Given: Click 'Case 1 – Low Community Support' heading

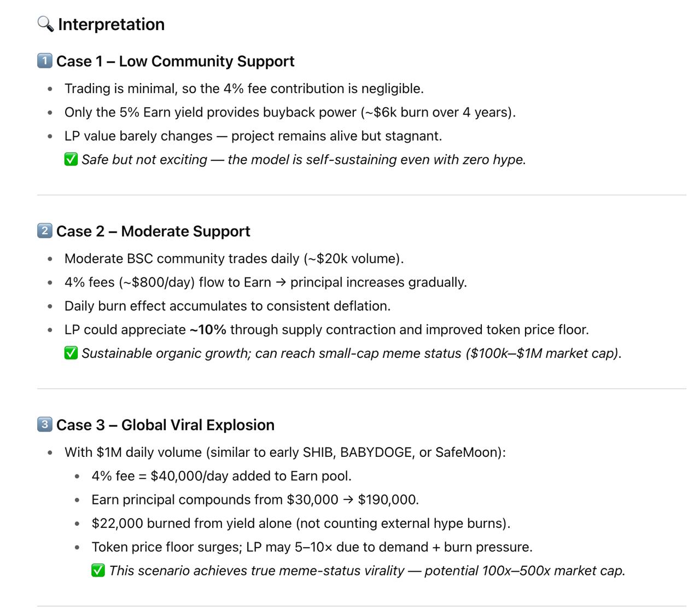Looking at the screenshot, I should [175, 61].
